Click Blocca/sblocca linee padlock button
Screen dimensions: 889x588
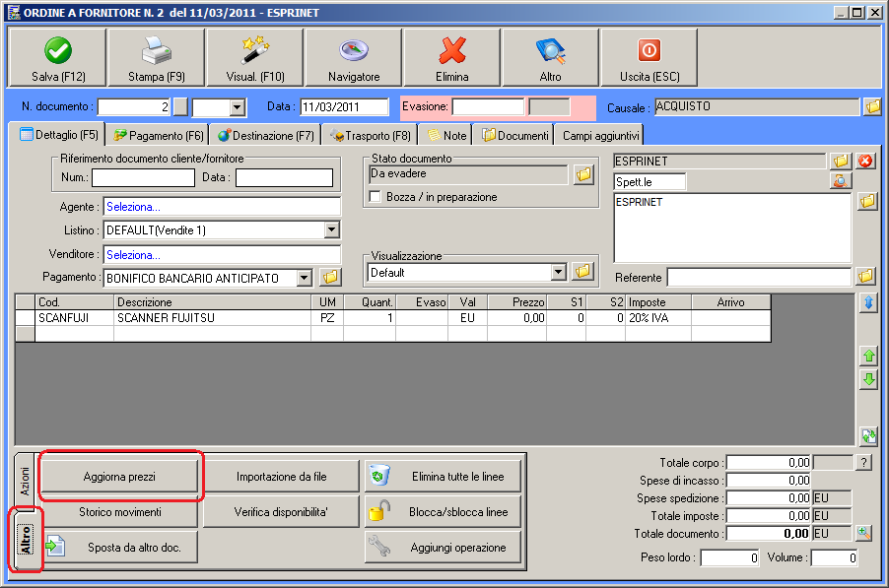tap(443, 512)
